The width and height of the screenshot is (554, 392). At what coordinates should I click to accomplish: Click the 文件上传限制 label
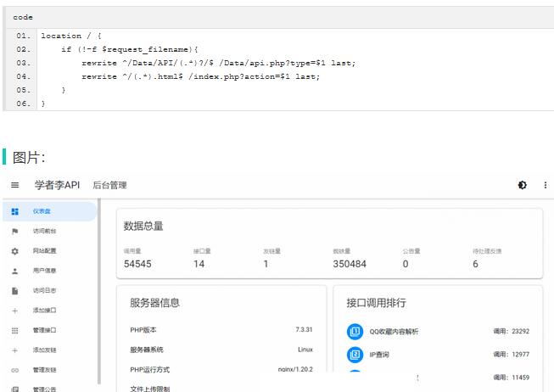tap(150, 389)
